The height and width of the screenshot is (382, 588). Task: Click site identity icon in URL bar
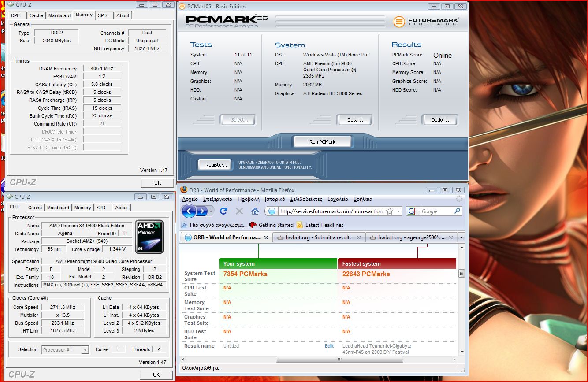click(x=272, y=211)
